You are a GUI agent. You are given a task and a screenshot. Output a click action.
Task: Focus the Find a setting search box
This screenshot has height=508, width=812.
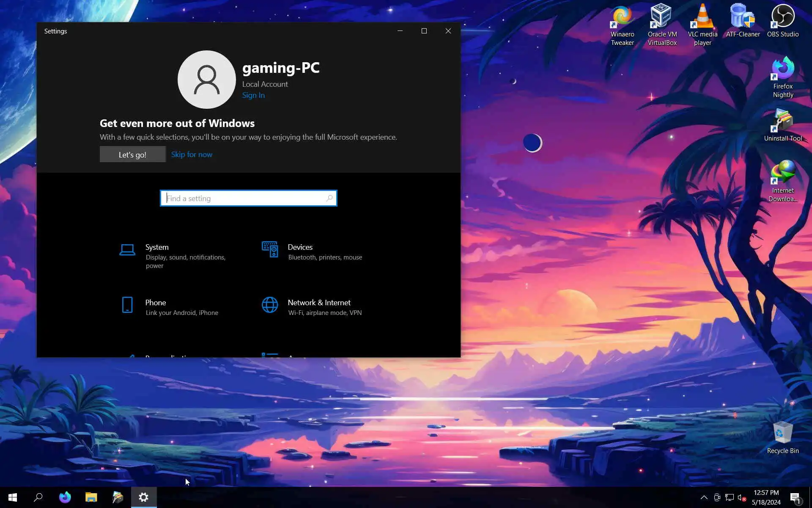point(245,198)
